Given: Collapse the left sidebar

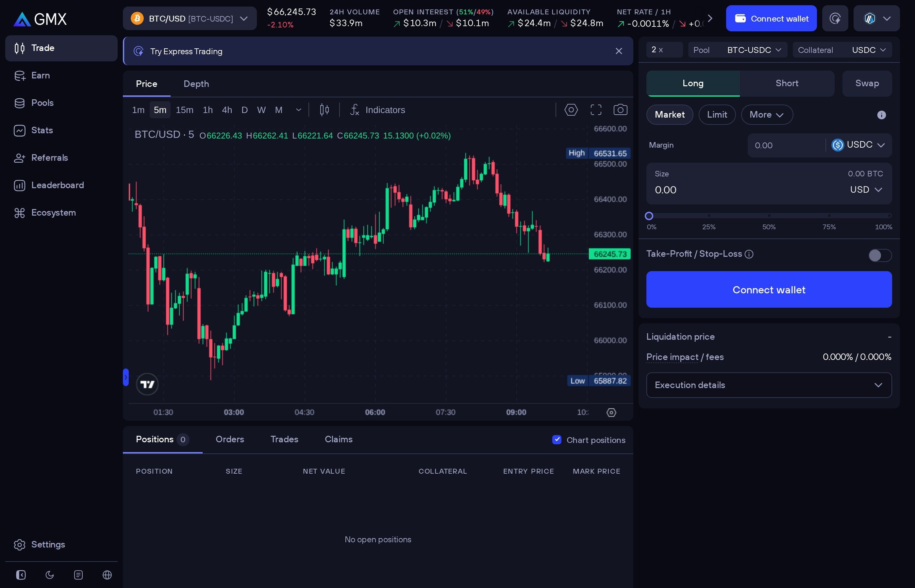Looking at the screenshot, I should click(21, 575).
